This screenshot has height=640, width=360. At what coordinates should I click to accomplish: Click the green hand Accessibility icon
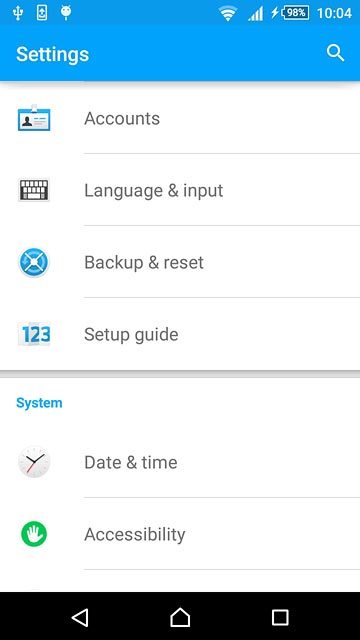tap(34, 534)
